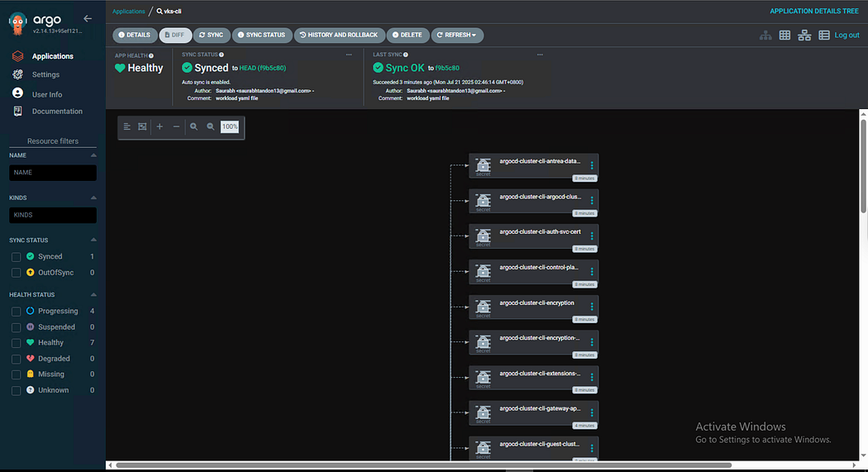
Task: Check the Synced filter checkbox
Action: 16,257
